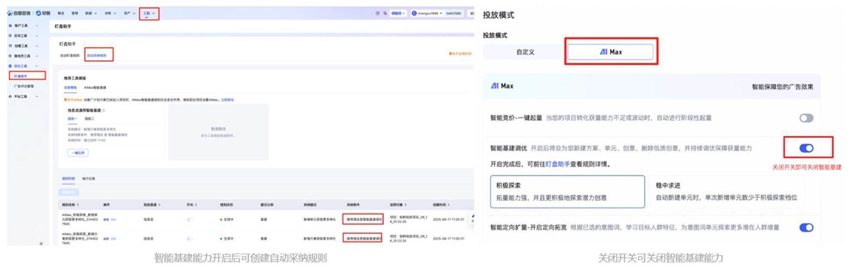The width and height of the screenshot is (868, 271).
Task: Switch to 自动采纳规则 tab
Action: tap(96, 56)
